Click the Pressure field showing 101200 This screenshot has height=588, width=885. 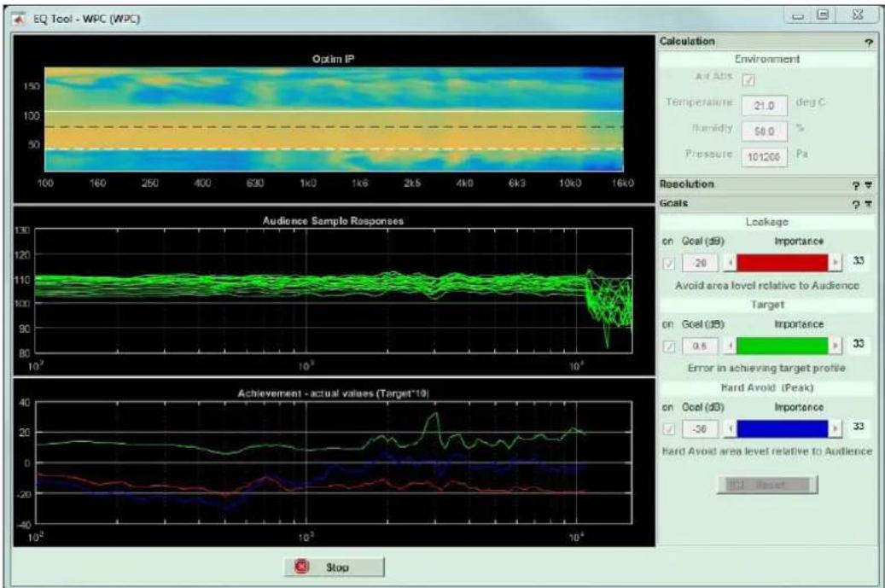pos(764,157)
